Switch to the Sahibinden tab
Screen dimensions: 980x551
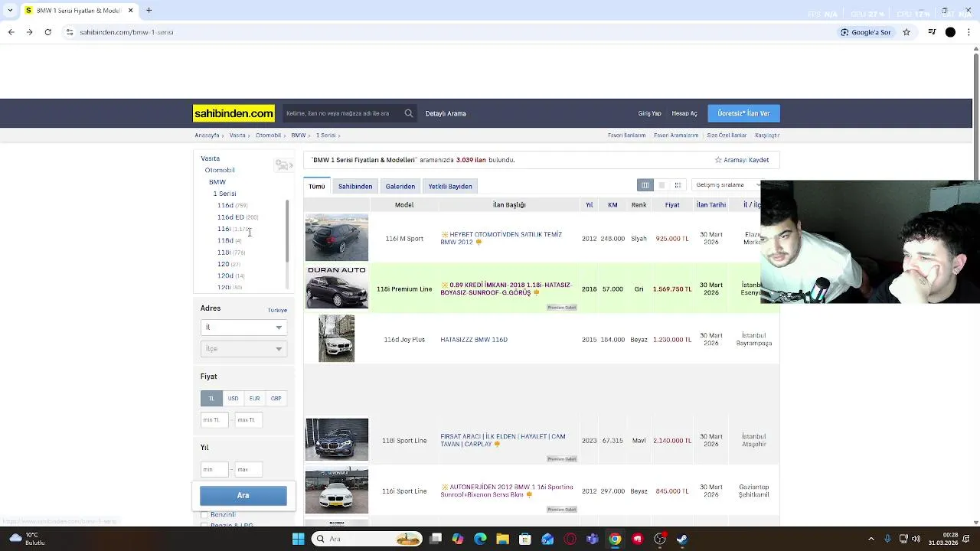(x=355, y=186)
